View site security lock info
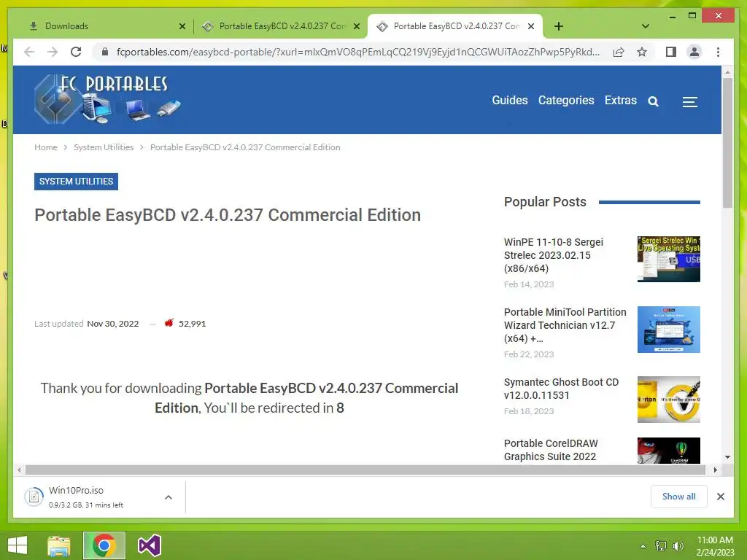Image resolution: width=747 pixels, height=560 pixels. [x=105, y=52]
